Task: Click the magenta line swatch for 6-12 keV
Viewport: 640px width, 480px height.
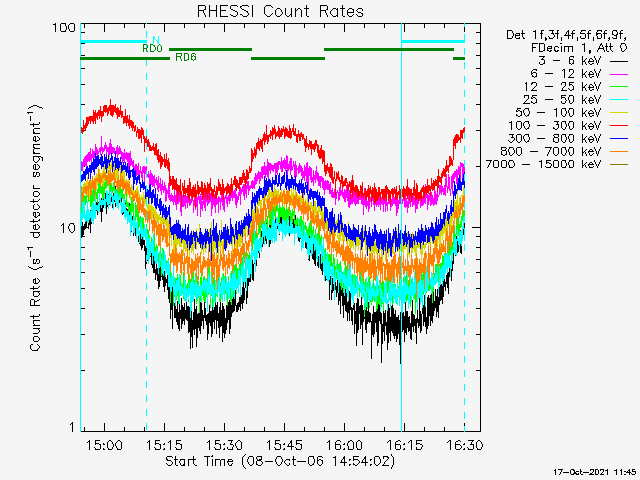Action: 619,74
